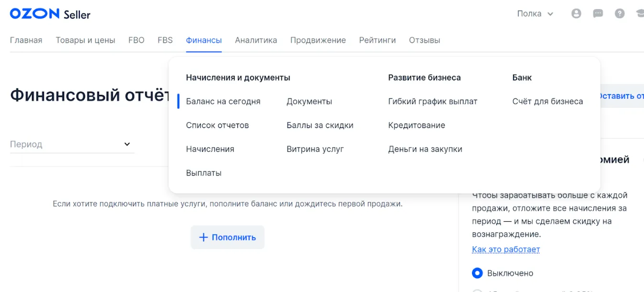Go to the Товары и цены tab
Screen dimensions: 644x292
[x=85, y=40]
